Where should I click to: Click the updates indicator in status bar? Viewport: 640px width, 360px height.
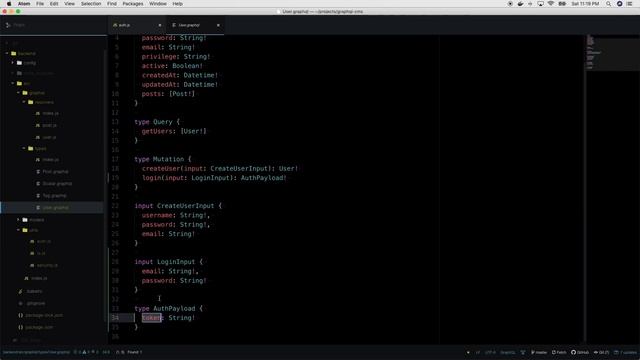pyautogui.click(x=625, y=352)
